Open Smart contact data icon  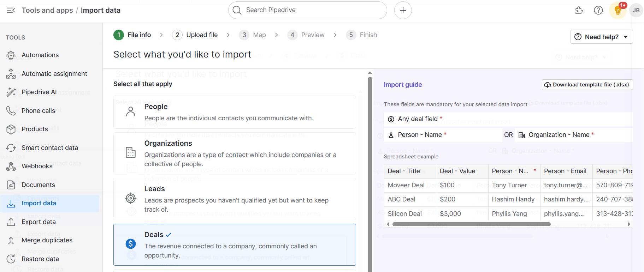point(11,148)
